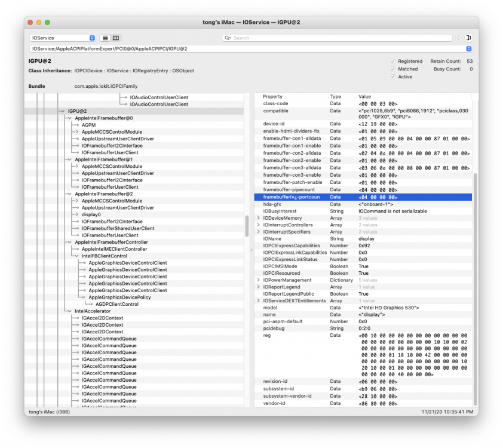Minimize window with yellow button
This screenshot has width=503, height=448.
pos(39,23)
